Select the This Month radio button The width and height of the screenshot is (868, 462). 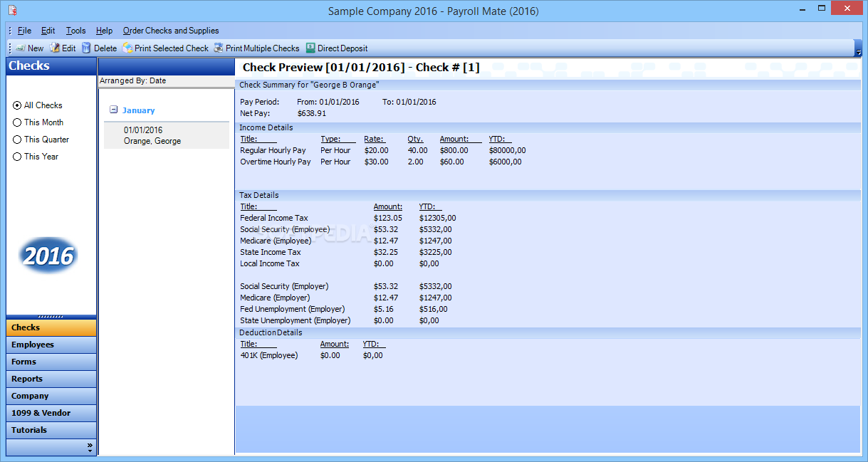(17, 122)
